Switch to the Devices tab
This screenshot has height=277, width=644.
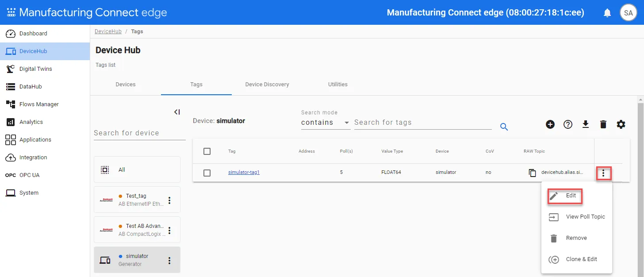point(126,85)
